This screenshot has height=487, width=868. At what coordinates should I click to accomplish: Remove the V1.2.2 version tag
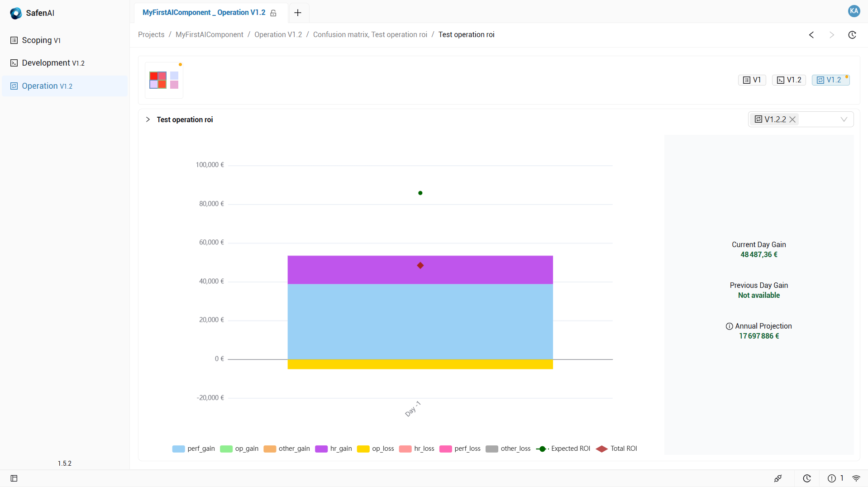tap(792, 119)
